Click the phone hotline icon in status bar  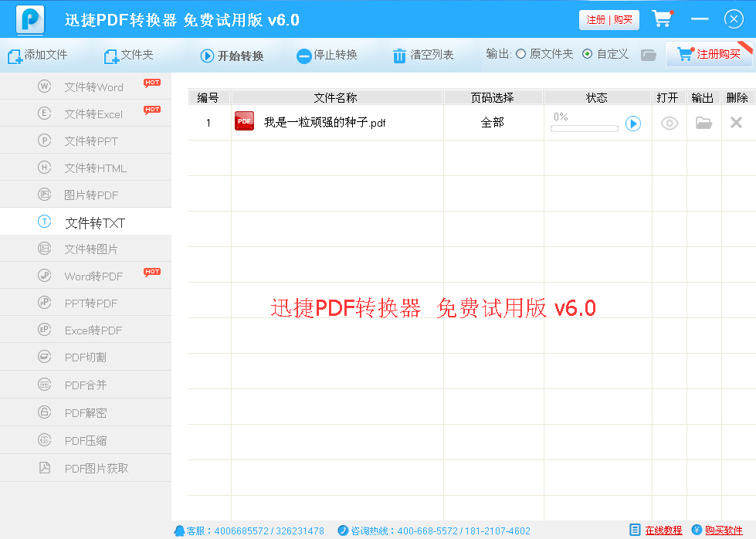point(343,531)
